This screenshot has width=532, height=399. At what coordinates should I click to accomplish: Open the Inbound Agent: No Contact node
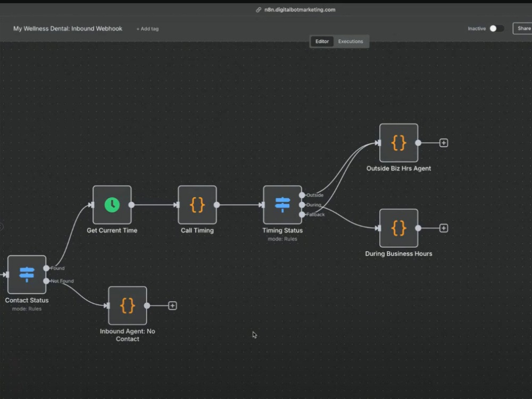128,306
